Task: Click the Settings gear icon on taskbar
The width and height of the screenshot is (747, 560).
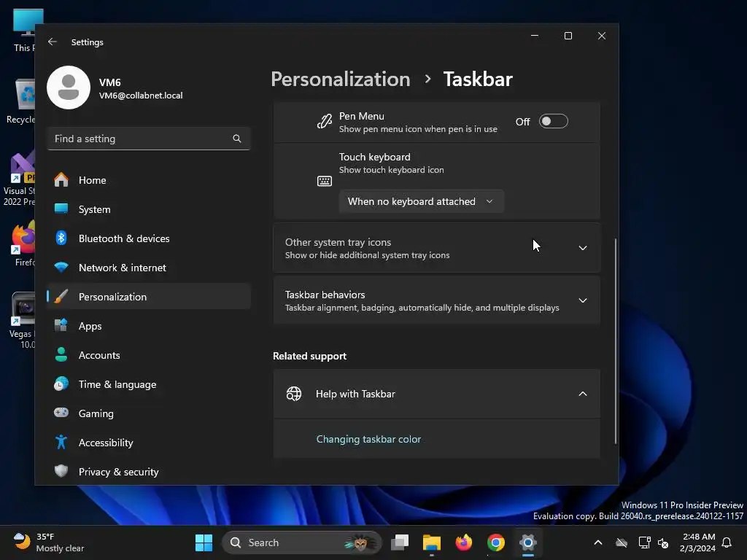Action: (x=528, y=542)
